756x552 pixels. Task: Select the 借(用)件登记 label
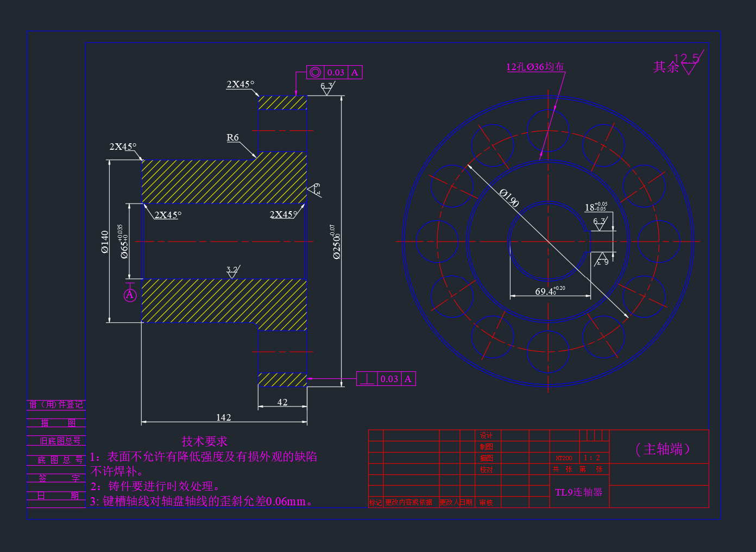click(x=56, y=404)
